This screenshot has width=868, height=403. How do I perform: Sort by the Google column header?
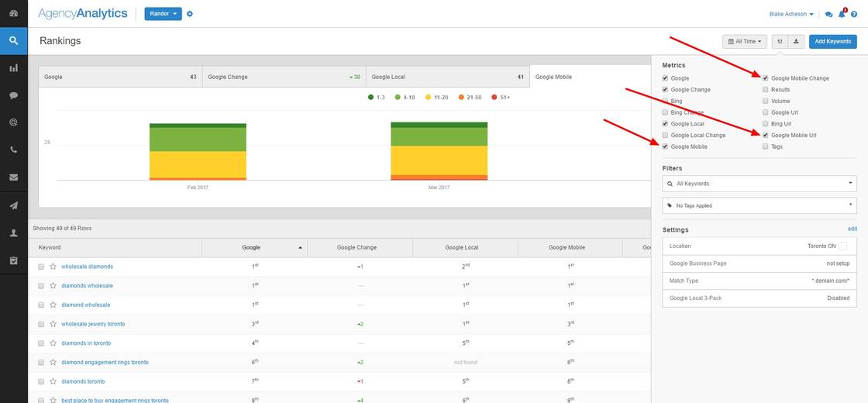[x=255, y=247]
